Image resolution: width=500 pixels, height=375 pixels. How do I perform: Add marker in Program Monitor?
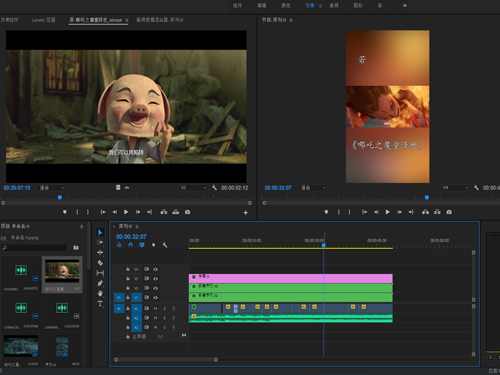coord(326,212)
